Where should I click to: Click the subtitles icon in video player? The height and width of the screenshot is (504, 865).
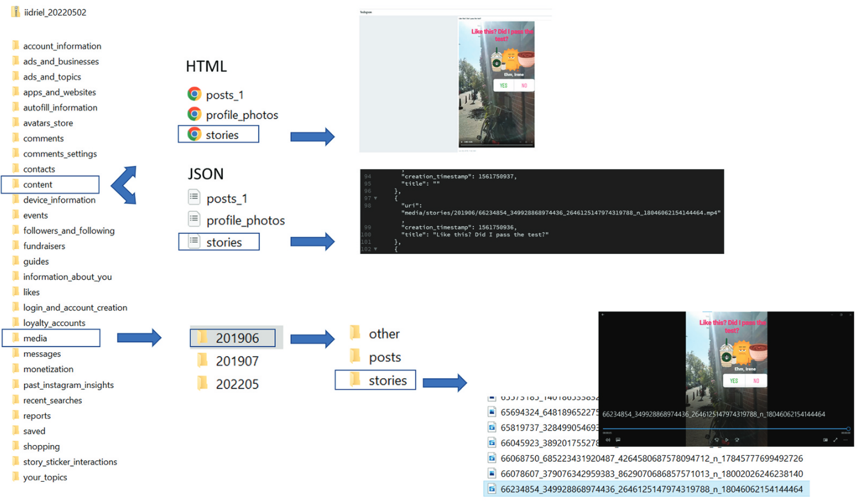pos(618,440)
